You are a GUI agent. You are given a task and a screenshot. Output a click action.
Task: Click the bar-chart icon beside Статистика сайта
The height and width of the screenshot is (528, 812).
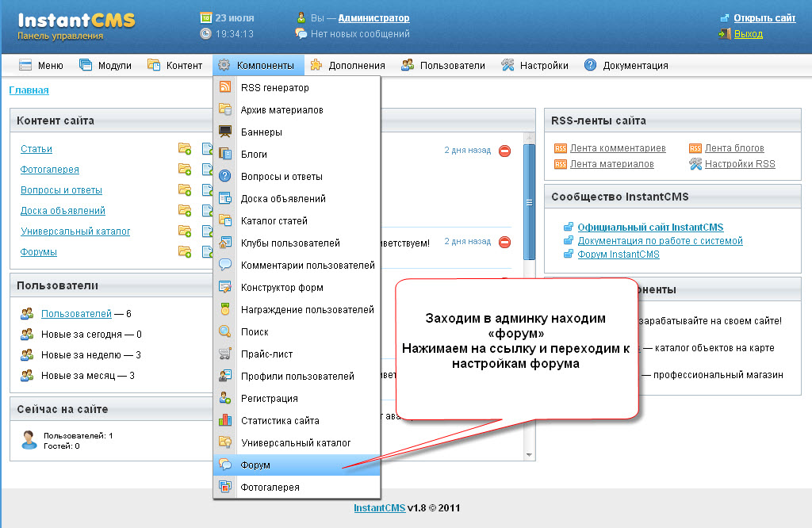tap(224, 420)
